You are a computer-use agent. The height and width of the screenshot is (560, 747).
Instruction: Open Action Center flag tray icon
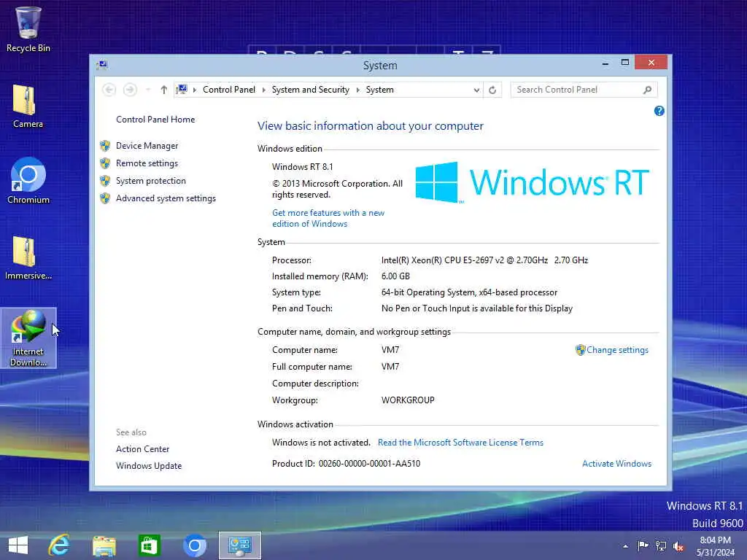643,545
